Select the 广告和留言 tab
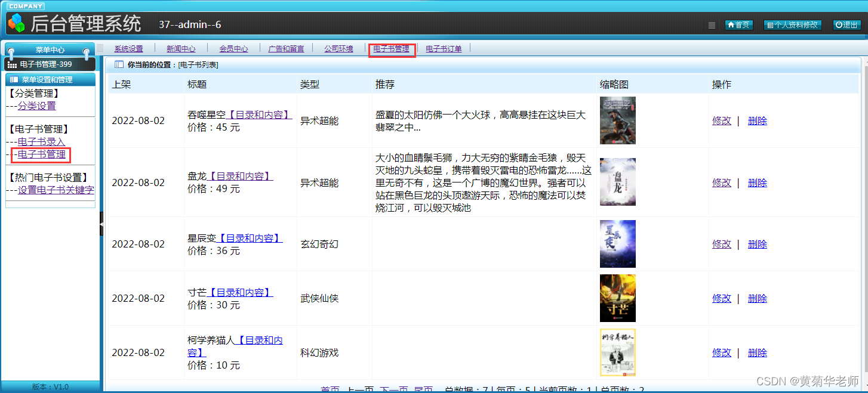868x393 pixels. pos(286,49)
